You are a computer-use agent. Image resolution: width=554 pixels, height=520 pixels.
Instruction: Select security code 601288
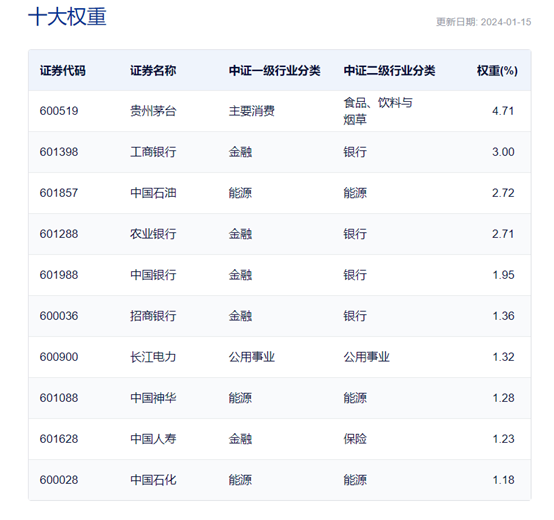(59, 234)
